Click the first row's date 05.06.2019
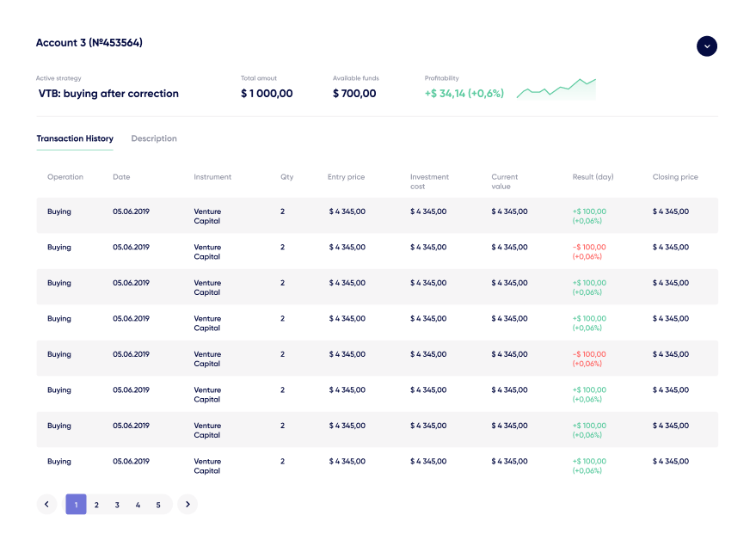The width and height of the screenshot is (756, 558). click(x=131, y=212)
